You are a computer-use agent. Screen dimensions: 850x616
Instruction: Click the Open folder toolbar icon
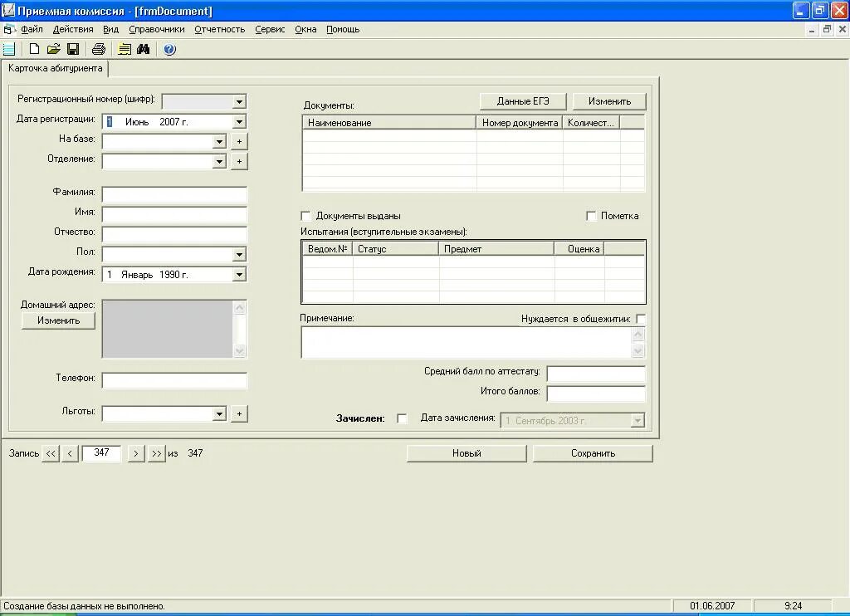53,49
